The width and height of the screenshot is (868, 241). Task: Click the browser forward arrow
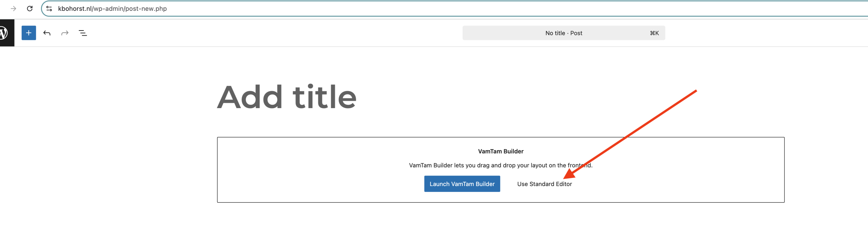click(x=14, y=8)
